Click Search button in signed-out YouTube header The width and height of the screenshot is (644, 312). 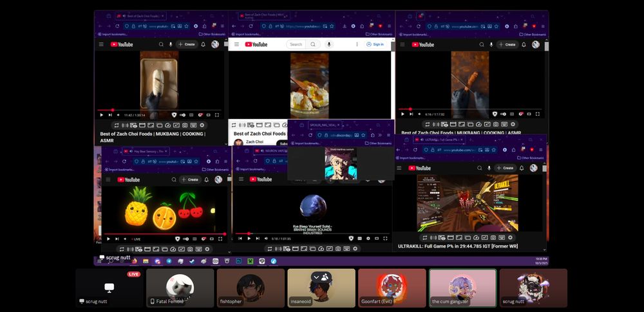pos(313,44)
